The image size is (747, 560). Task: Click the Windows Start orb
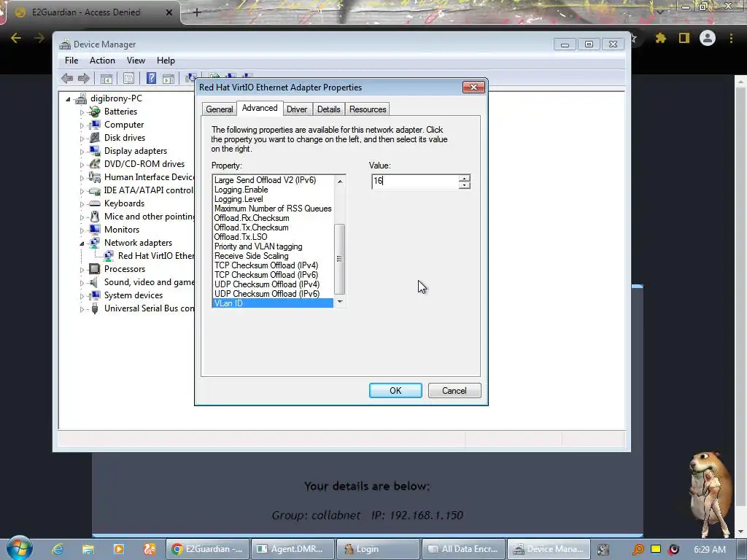pos(19,548)
